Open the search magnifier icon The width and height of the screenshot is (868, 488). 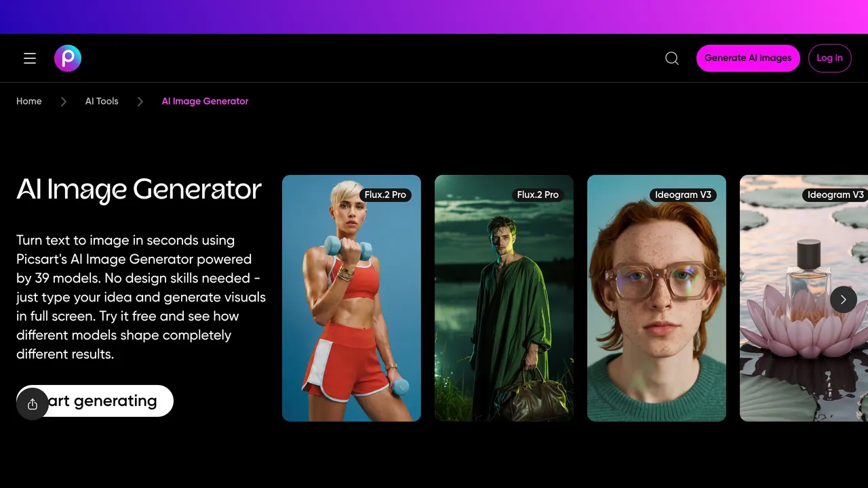point(672,58)
